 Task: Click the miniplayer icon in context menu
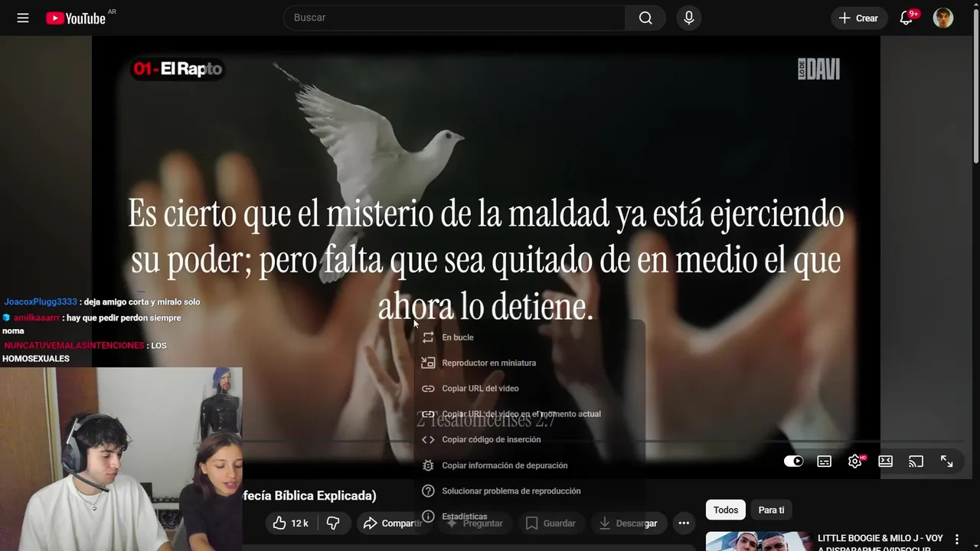[428, 363]
